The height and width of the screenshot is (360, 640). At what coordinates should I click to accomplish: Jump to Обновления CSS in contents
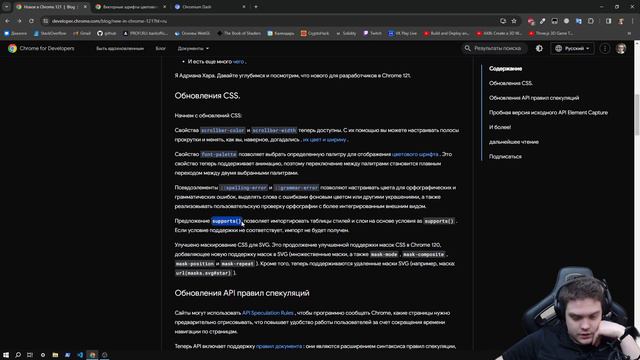pos(511,83)
